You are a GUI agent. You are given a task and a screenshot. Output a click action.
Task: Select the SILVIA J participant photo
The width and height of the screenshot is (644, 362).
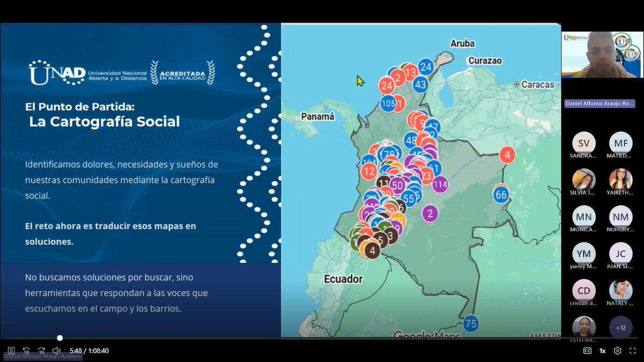(583, 179)
